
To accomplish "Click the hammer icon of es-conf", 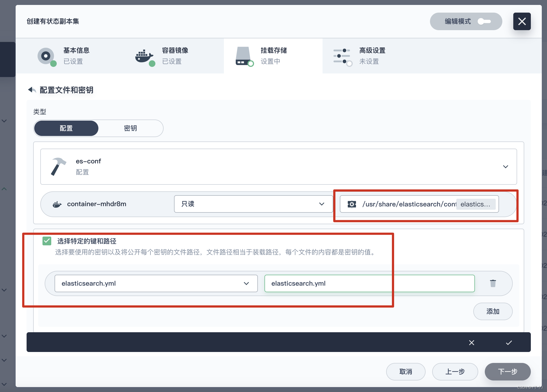I will click(58, 167).
